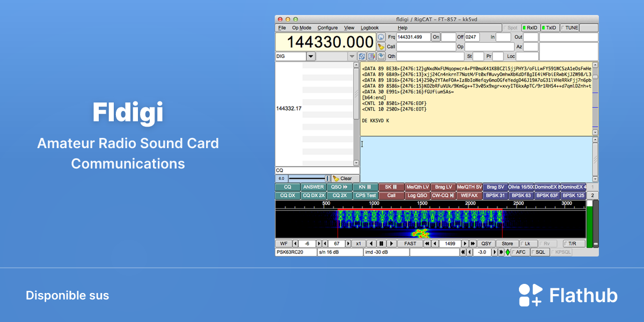
Task: Click the BPSK 31 macro button
Action: coord(495,196)
